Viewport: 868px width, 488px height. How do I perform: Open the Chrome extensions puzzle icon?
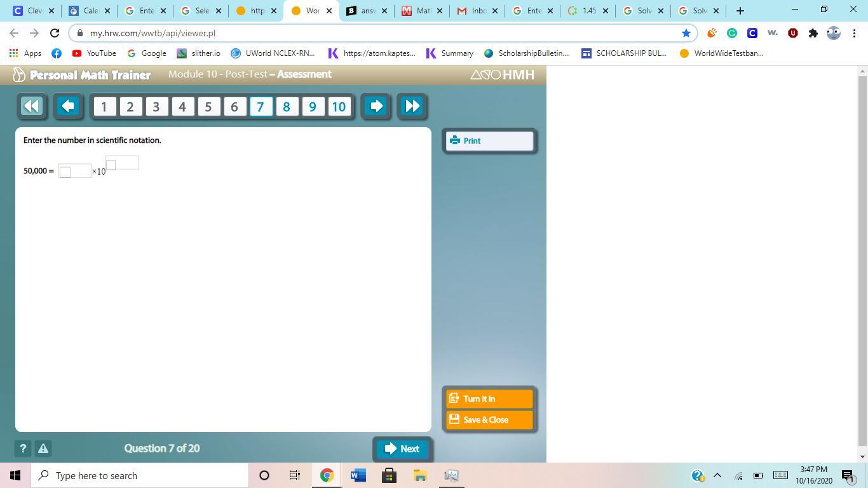[x=813, y=33]
